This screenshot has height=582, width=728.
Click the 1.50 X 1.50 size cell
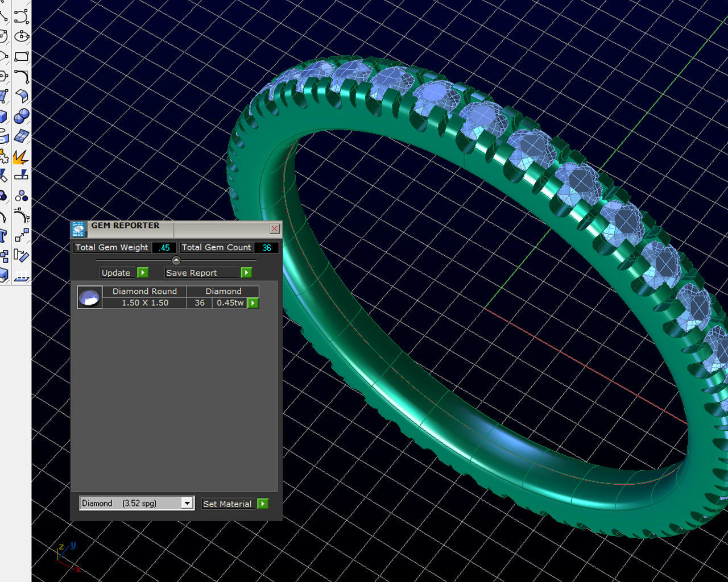pos(144,303)
